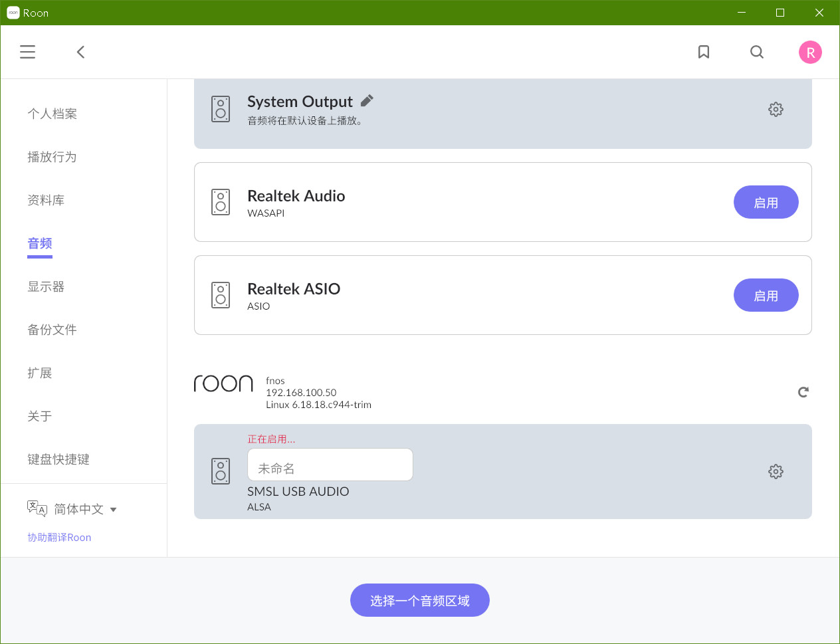Open the search magnifier icon
This screenshot has width=840, height=644.
(x=757, y=52)
